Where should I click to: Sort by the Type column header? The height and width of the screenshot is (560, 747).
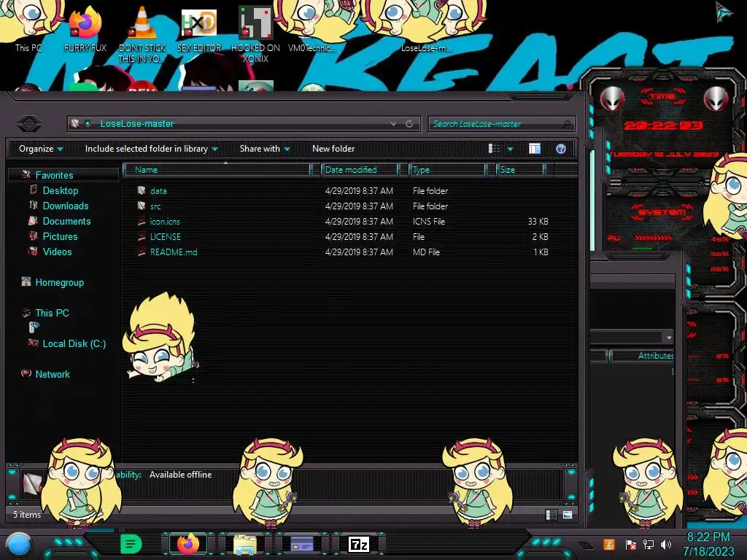447,169
